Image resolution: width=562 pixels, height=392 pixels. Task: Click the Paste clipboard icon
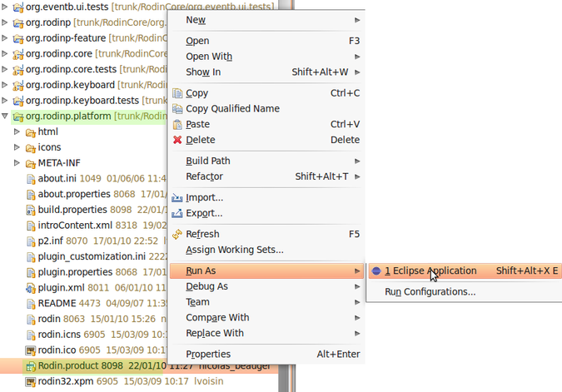(177, 124)
